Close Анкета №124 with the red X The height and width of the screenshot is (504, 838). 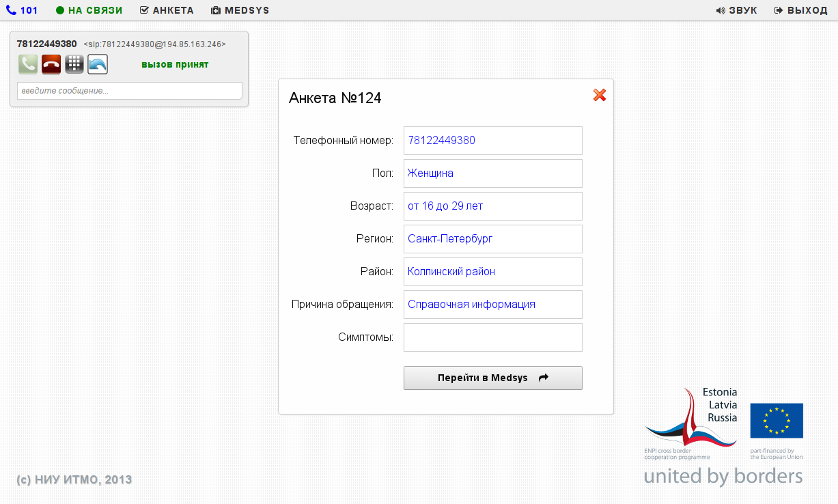point(600,96)
